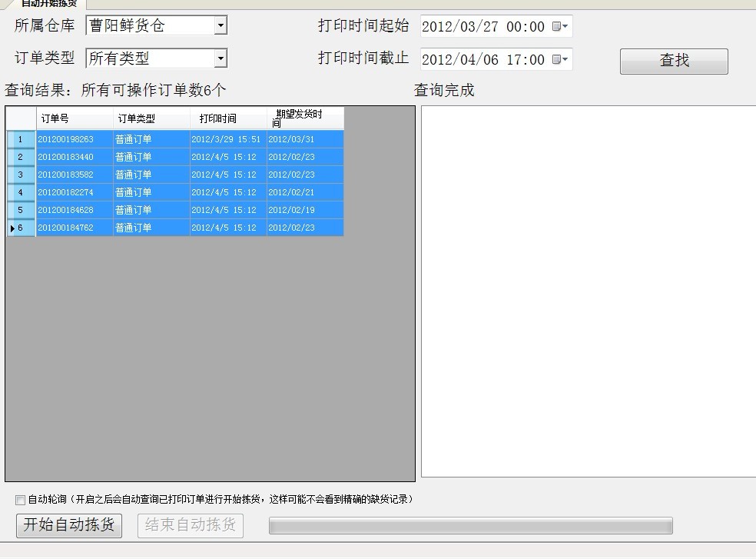
Task: Open calendar picker for 打印时间起始
Action: (560, 26)
